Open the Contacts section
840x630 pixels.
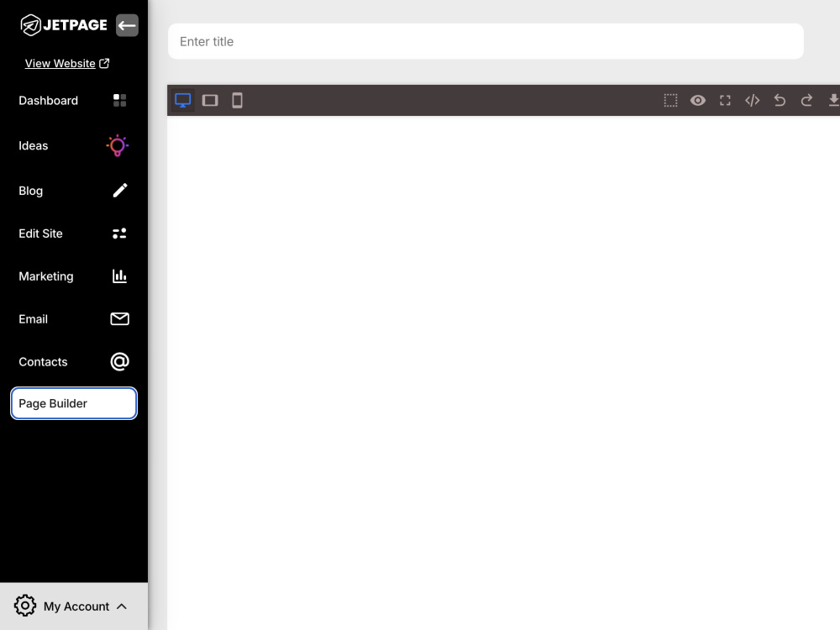click(x=43, y=362)
